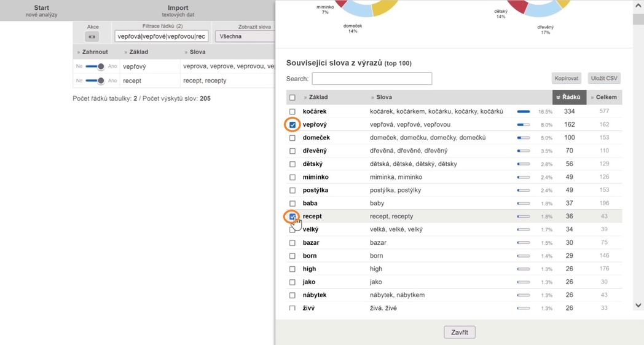The width and height of the screenshot is (644, 345).
Task: Check the baba checkbox
Action: (293, 204)
